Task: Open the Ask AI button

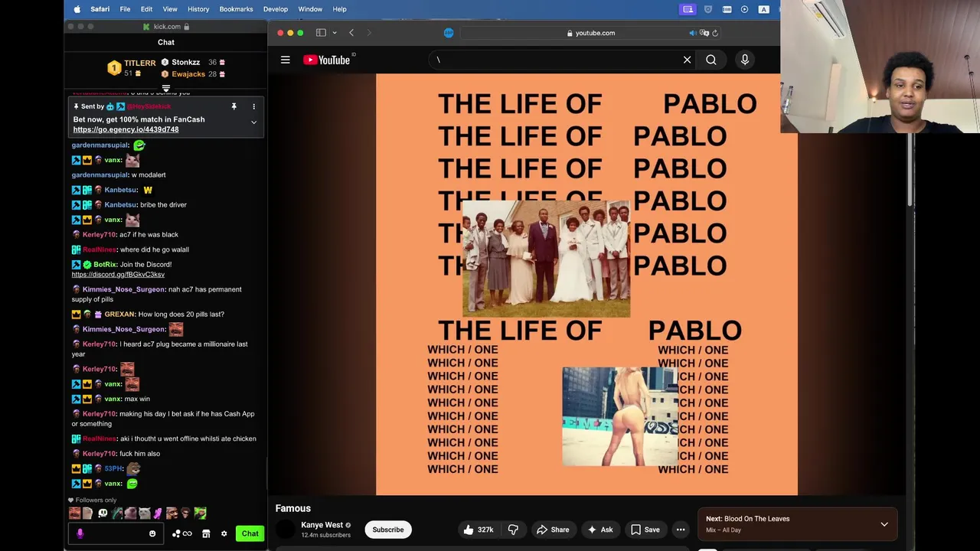Action: pyautogui.click(x=599, y=530)
